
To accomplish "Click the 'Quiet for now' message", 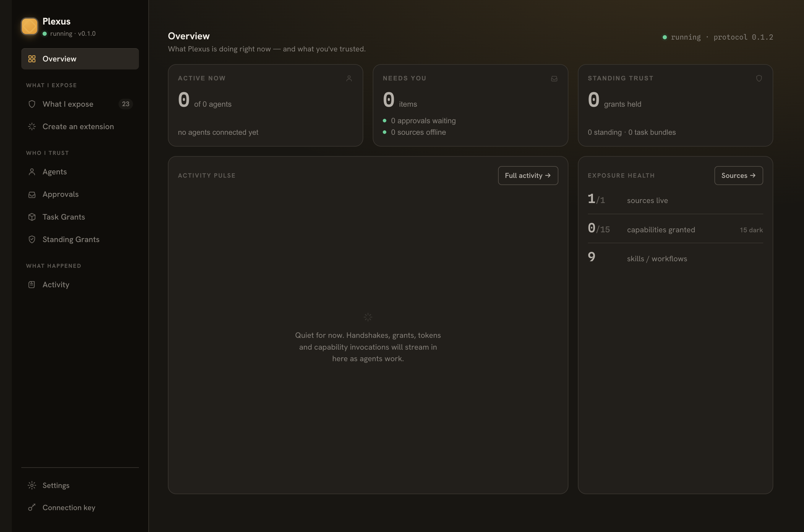I will [368, 347].
